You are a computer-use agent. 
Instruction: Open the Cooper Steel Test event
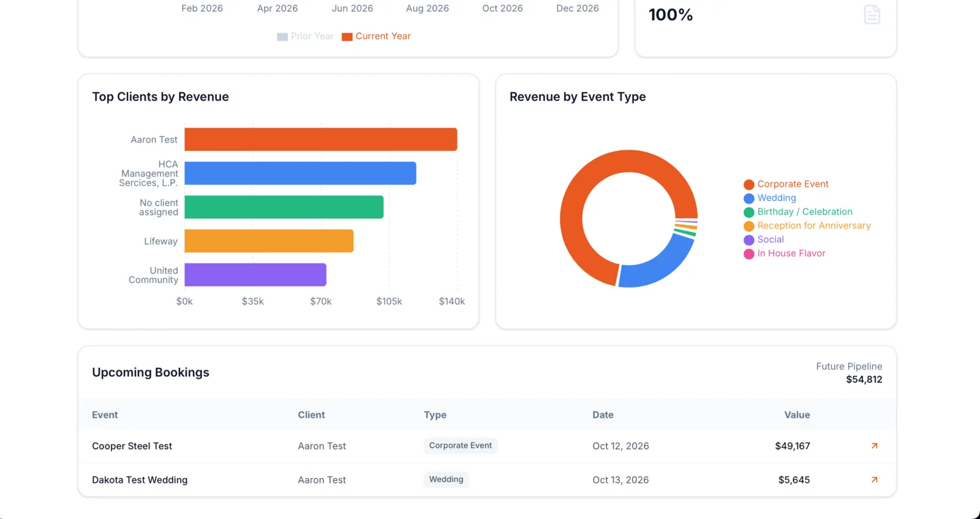(132, 446)
